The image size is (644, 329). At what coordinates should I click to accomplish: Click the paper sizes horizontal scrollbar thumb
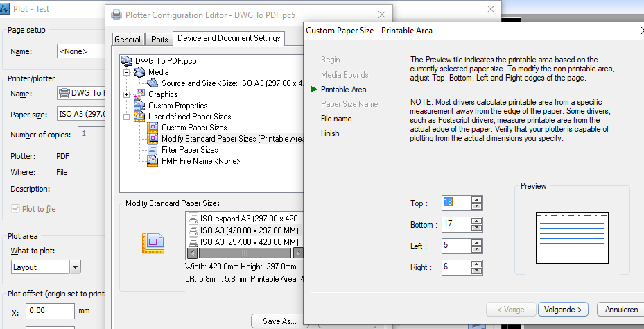(x=244, y=253)
